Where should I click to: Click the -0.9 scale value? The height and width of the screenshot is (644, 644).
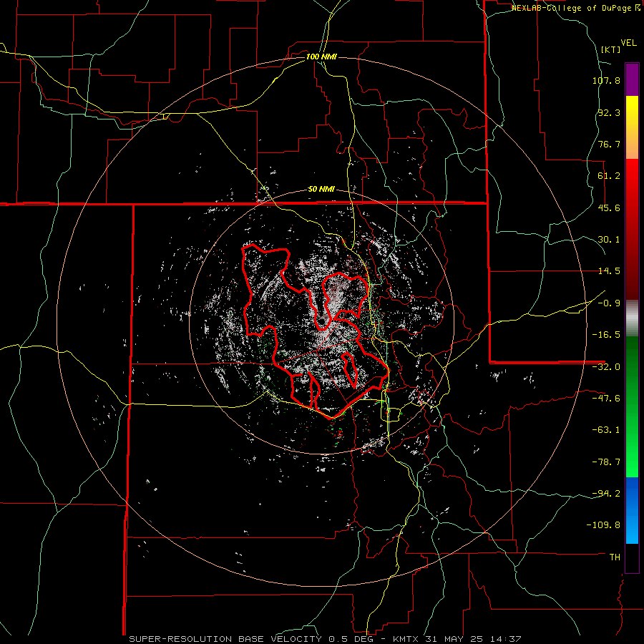pos(609,303)
